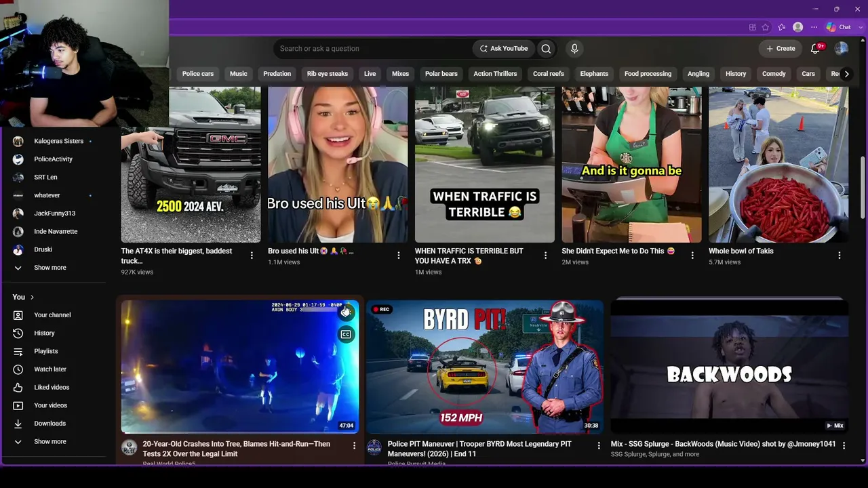
Task: Open options for She Didn't Expect short
Action: pyautogui.click(x=692, y=256)
